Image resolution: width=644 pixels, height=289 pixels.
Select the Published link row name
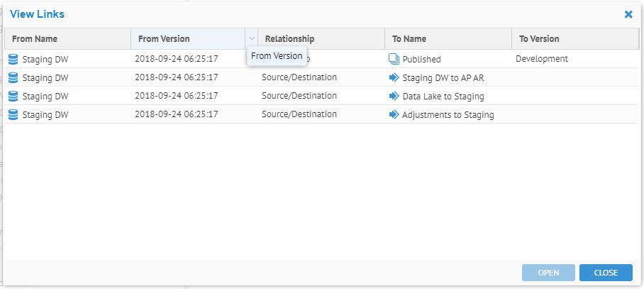pos(421,60)
